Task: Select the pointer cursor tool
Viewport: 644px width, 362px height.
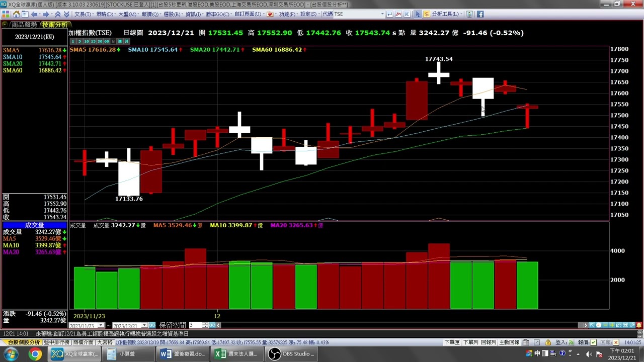Action: pyautogui.click(x=418, y=14)
